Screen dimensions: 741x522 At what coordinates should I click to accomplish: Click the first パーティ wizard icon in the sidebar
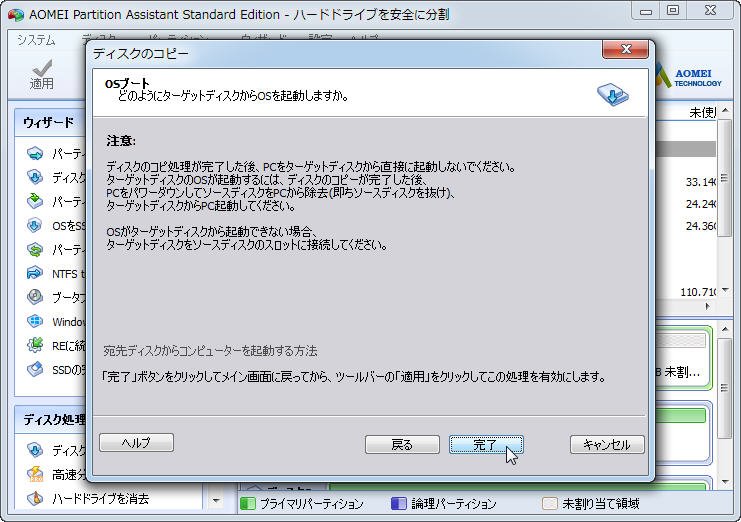pos(34,154)
